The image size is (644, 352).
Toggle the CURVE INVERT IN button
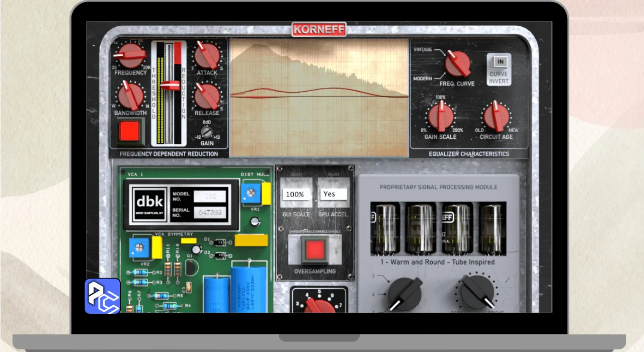pos(500,62)
